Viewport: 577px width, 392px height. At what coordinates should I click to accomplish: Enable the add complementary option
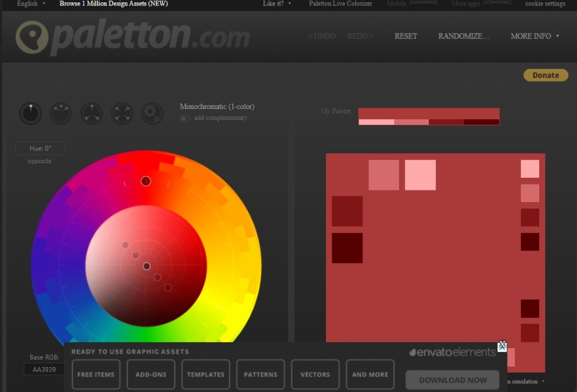coord(184,118)
